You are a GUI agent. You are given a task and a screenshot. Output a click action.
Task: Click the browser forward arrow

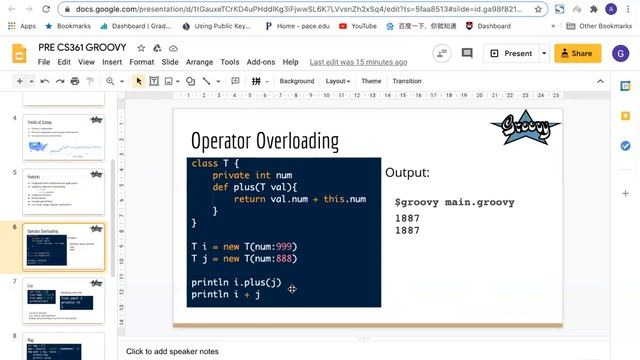pyautogui.click(x=29, y=9)
